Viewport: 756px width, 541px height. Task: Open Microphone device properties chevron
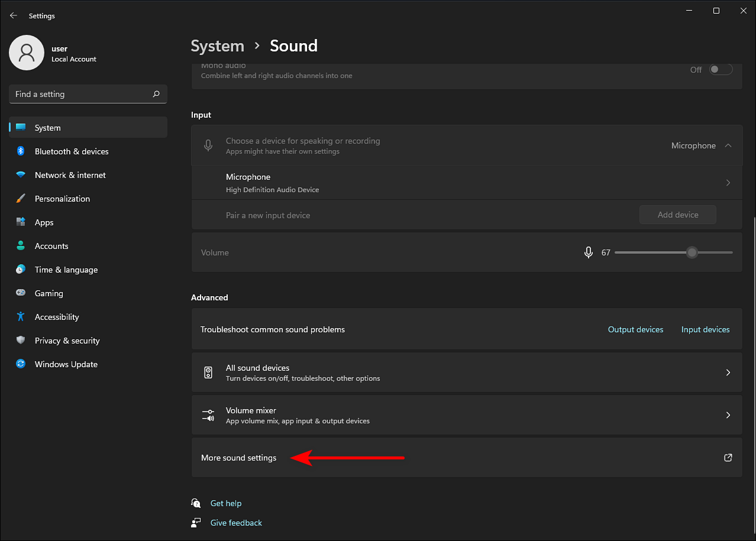point(728,183)
